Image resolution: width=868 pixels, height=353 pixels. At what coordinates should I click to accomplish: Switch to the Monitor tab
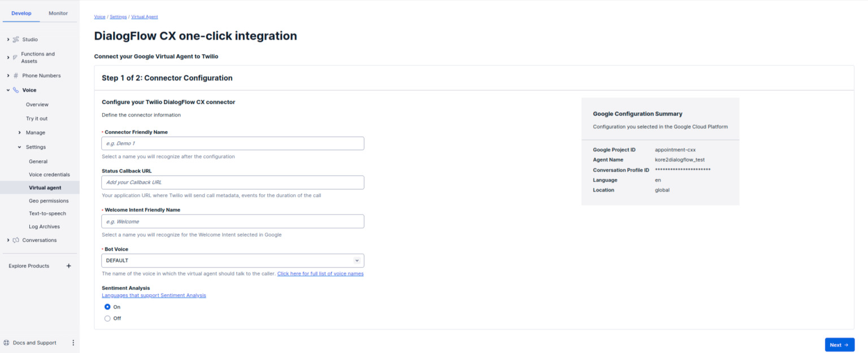58,13
